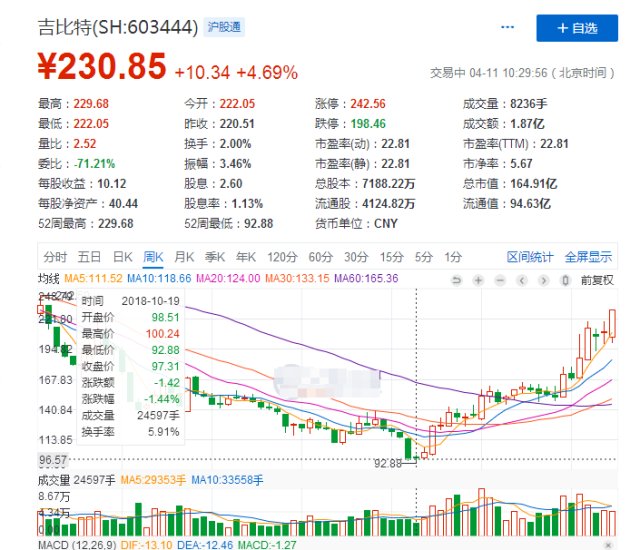Click the 96.57 crosshair price label
The image size is (640, 550).
[53, 460]
